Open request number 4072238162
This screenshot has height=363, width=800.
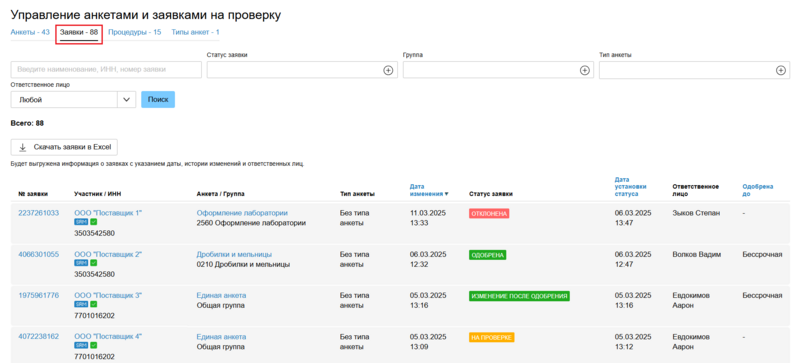38,336
